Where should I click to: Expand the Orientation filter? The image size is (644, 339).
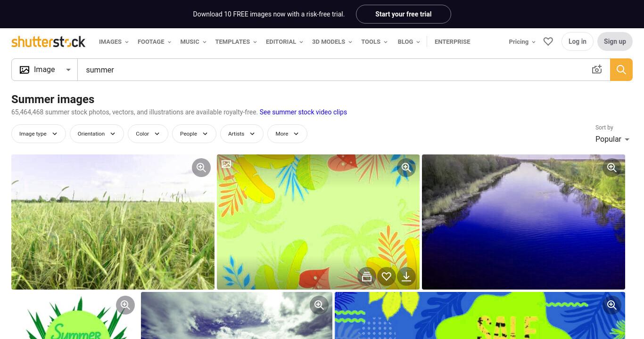coord(97,134)
